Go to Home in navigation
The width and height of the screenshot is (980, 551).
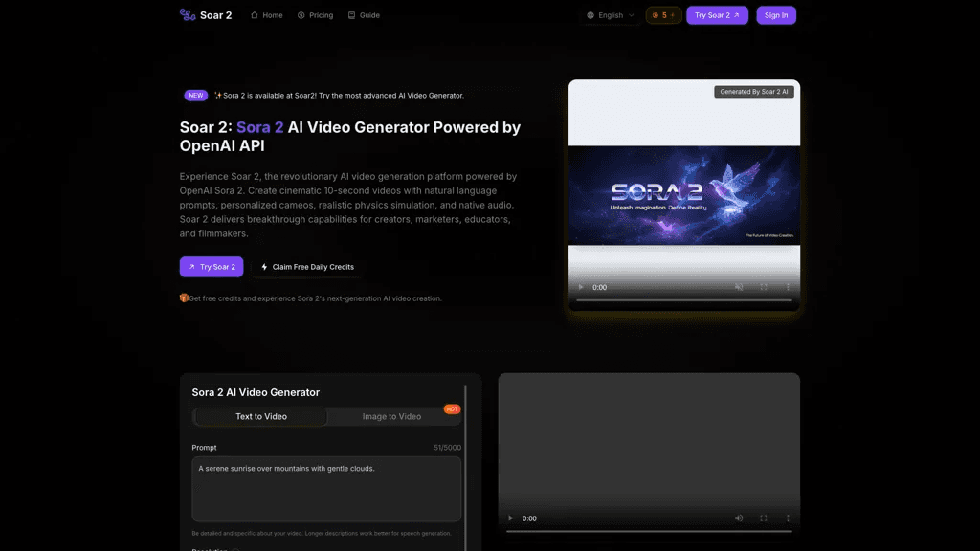pos(267,15)
